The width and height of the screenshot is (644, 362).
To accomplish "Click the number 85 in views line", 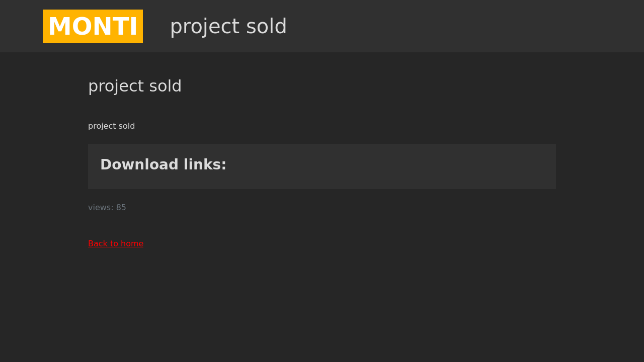I will 121,208.
